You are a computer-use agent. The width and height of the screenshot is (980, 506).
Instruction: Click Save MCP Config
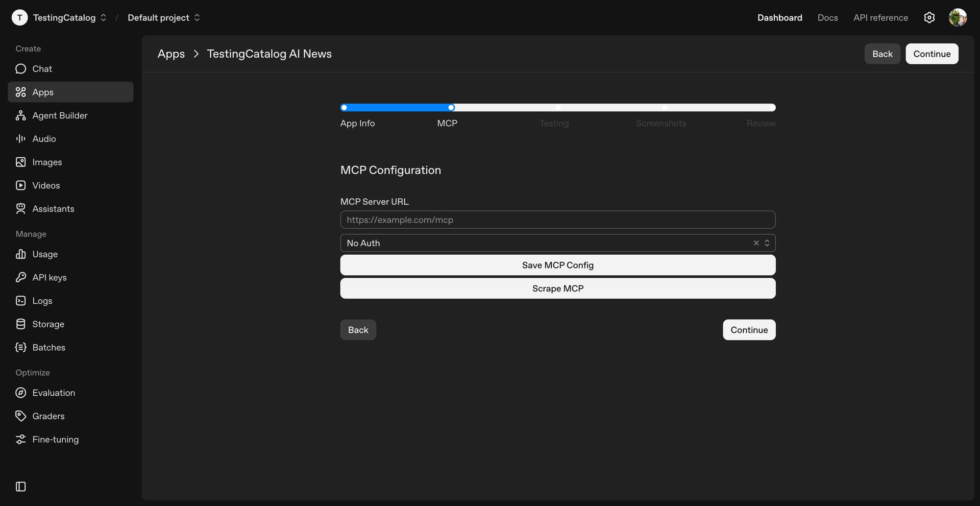(558, 265)
